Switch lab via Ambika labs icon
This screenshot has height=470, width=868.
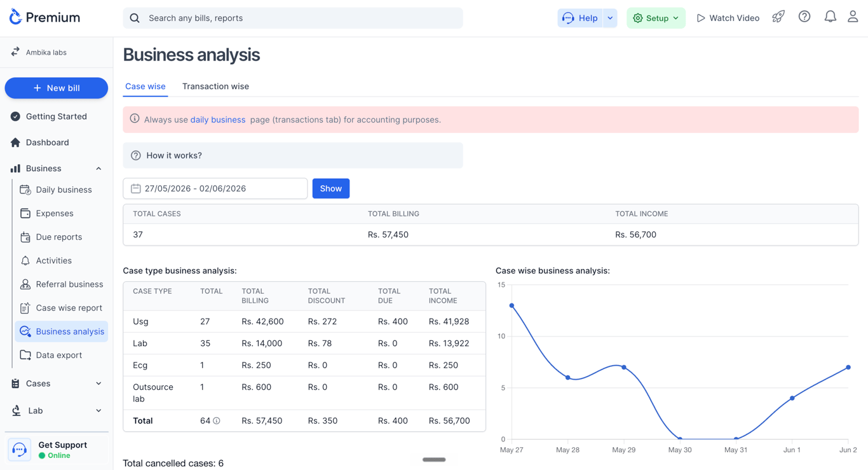click(x=15, y=52)
